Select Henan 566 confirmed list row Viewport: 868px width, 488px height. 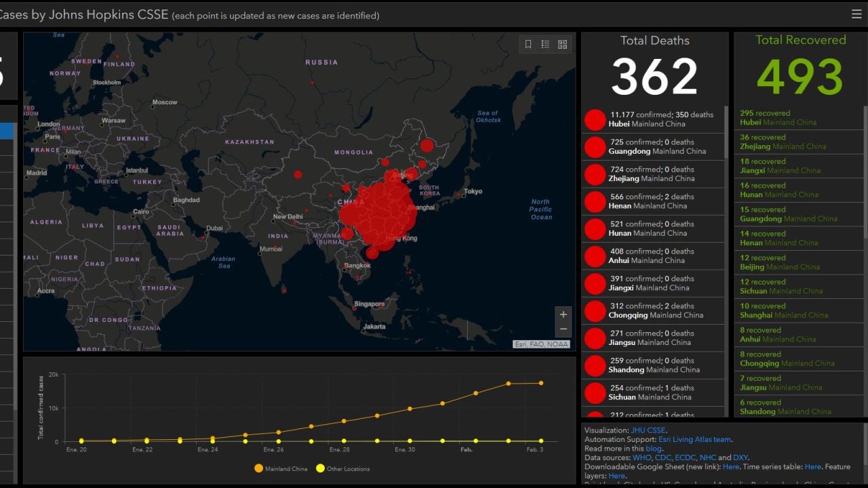point(651,201)
